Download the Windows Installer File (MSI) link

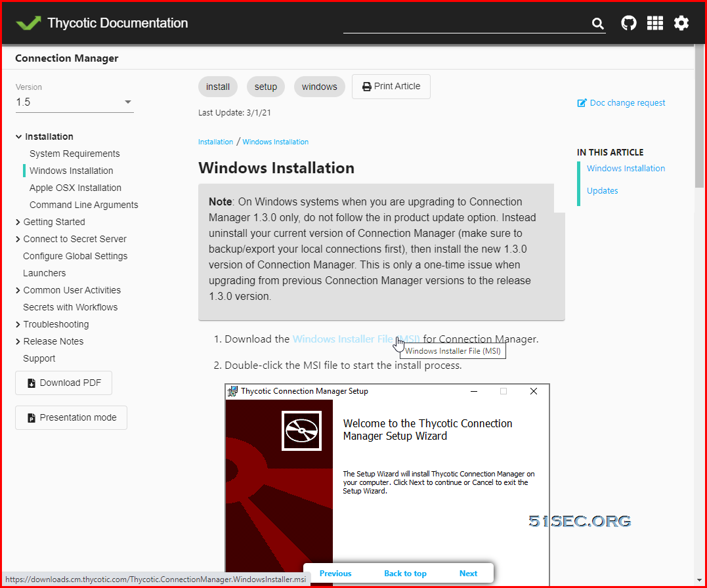356,339
